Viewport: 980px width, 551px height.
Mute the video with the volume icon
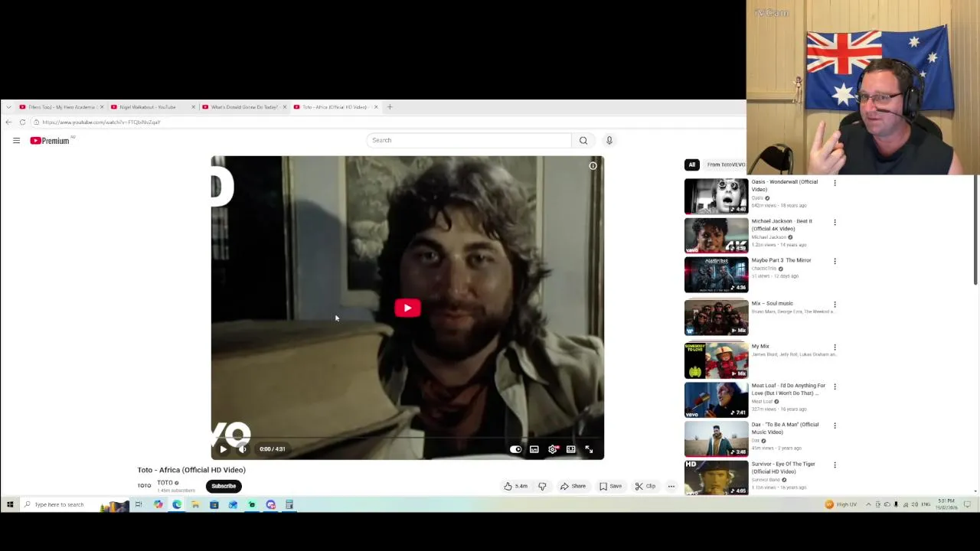tap(243, 449)
